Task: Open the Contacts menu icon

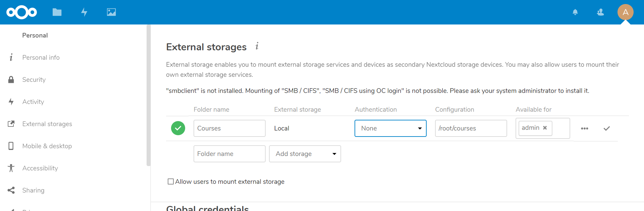Action: (600, 12)
